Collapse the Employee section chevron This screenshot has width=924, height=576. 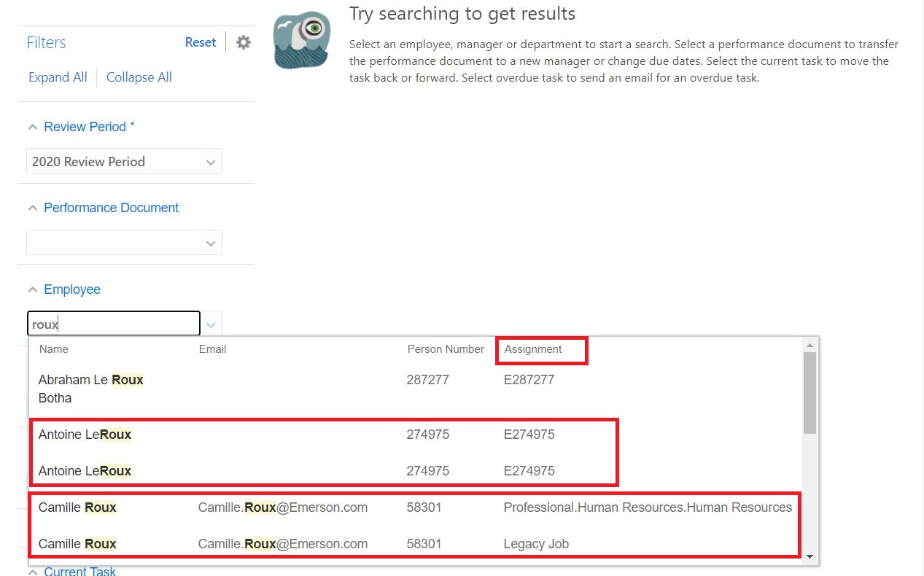click(32, 289)
